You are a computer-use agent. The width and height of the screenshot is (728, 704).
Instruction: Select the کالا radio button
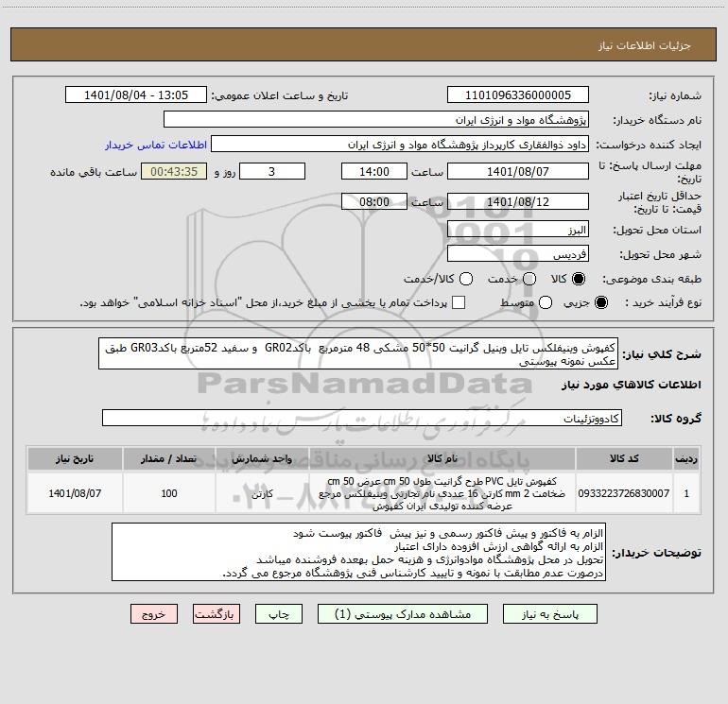[579, 279]
